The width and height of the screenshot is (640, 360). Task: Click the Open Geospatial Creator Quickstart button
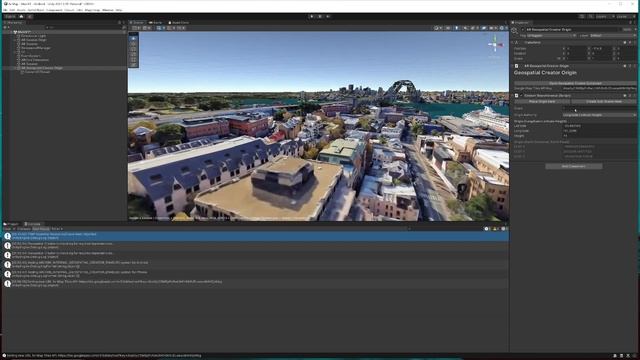[x=574, y=83]
